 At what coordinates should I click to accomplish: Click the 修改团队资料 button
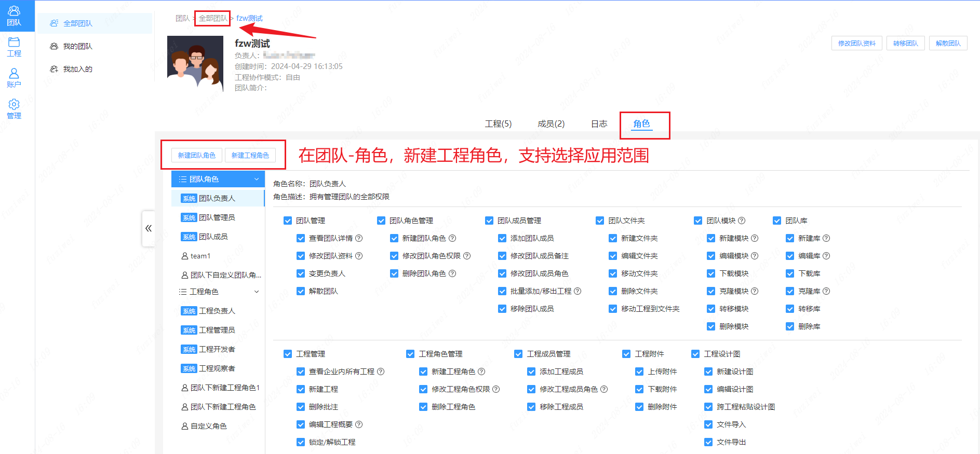coord(857,44)
